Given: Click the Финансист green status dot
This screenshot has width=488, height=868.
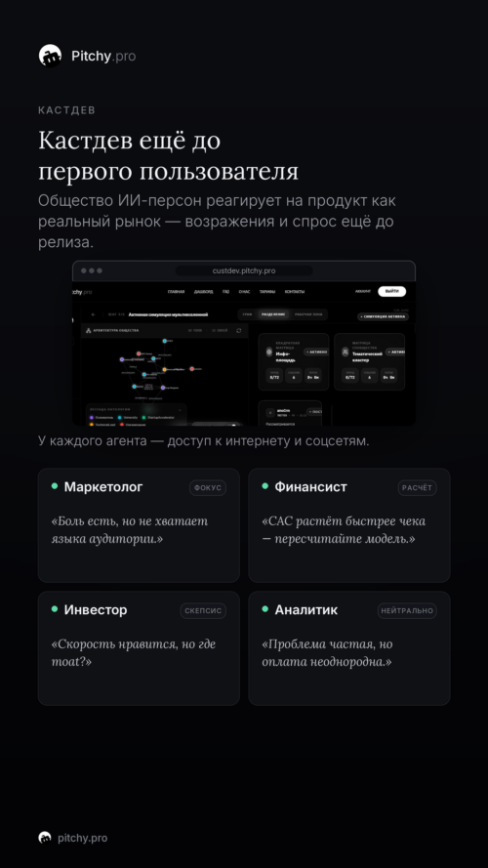Looking at the screenshot, I should pyautogui.click(x=265, y=486).
